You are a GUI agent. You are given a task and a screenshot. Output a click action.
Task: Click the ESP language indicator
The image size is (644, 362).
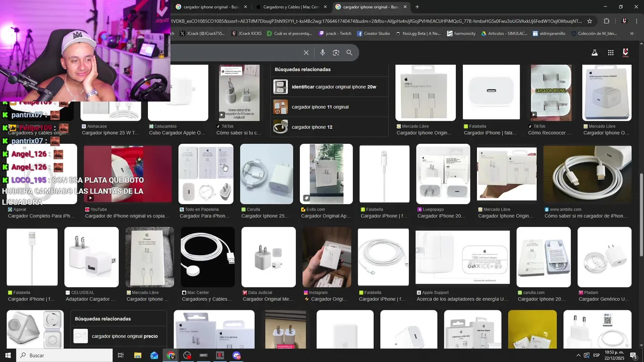click(x=596, y=355)
